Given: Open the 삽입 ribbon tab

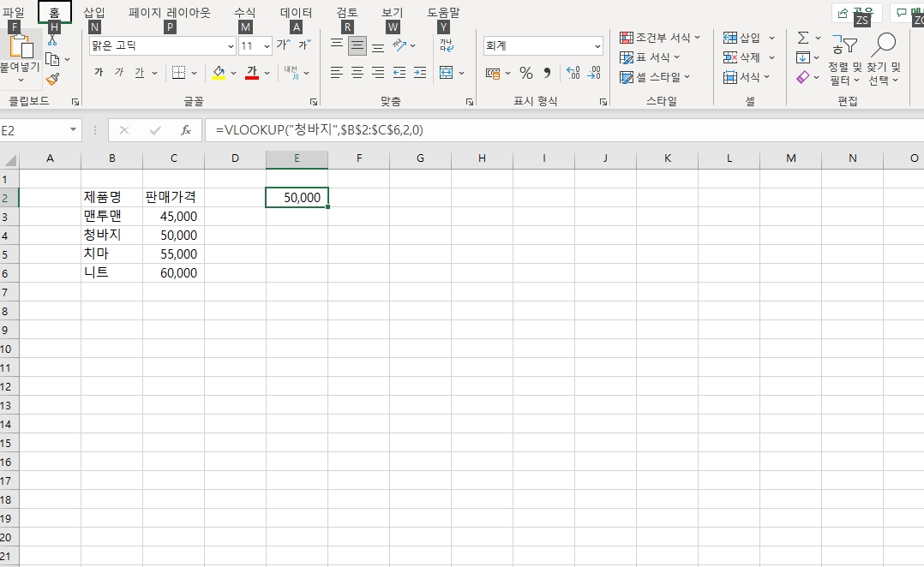Looking at the screenshot, I should coord(94,12).
